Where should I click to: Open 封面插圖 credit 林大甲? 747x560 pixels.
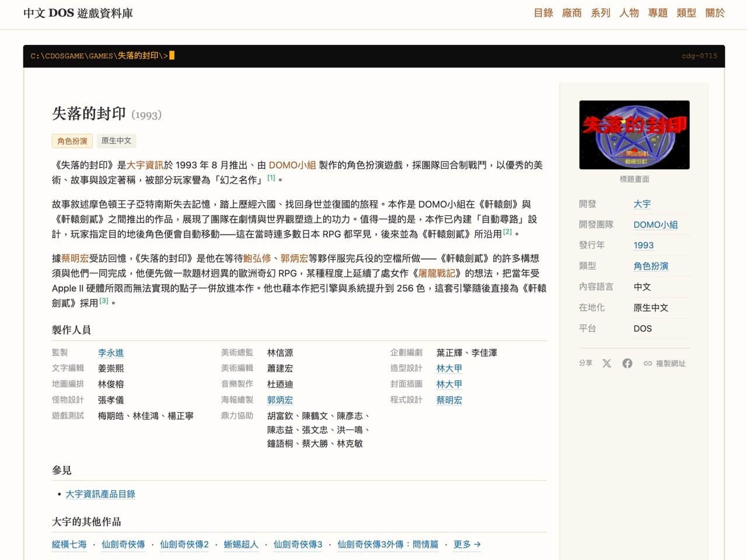(x=449, y=384)
